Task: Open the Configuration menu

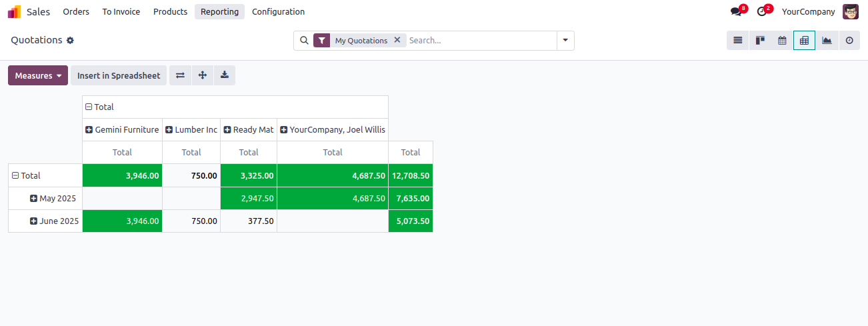Action: [x=278, y=12]
